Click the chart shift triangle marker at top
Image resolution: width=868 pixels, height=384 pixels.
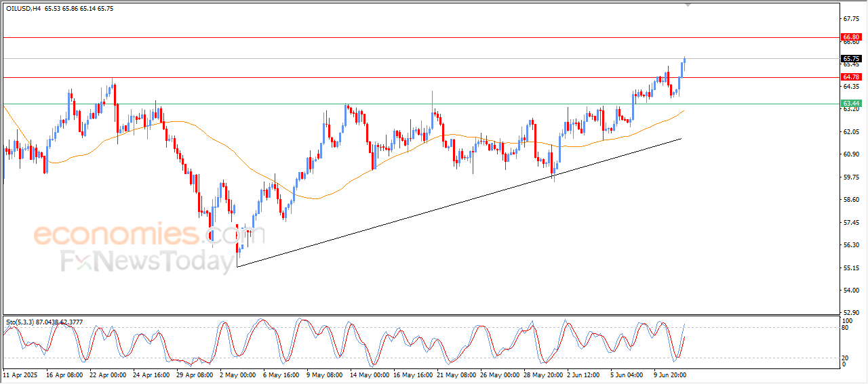[x=689, y=4]
